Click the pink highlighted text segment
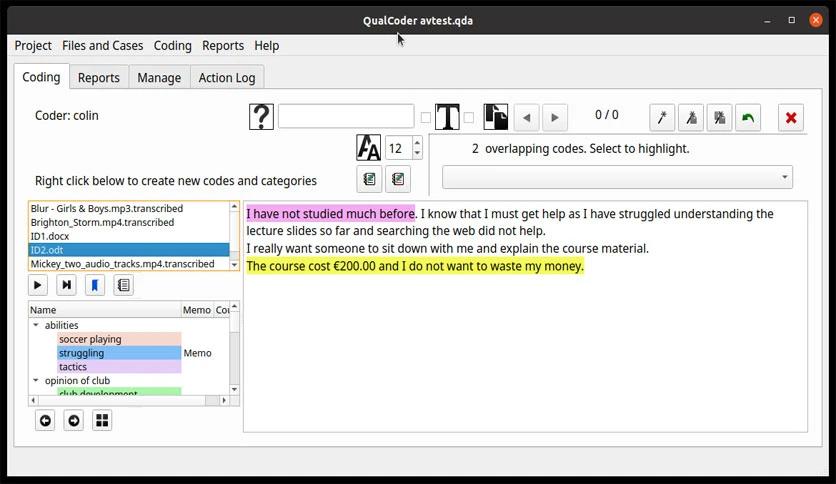Screen dimensions: 836x484 (330, 214)
